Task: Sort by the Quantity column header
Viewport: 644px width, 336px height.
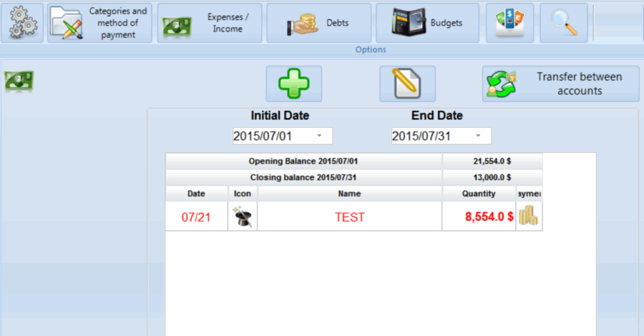Action: (479, 194)
